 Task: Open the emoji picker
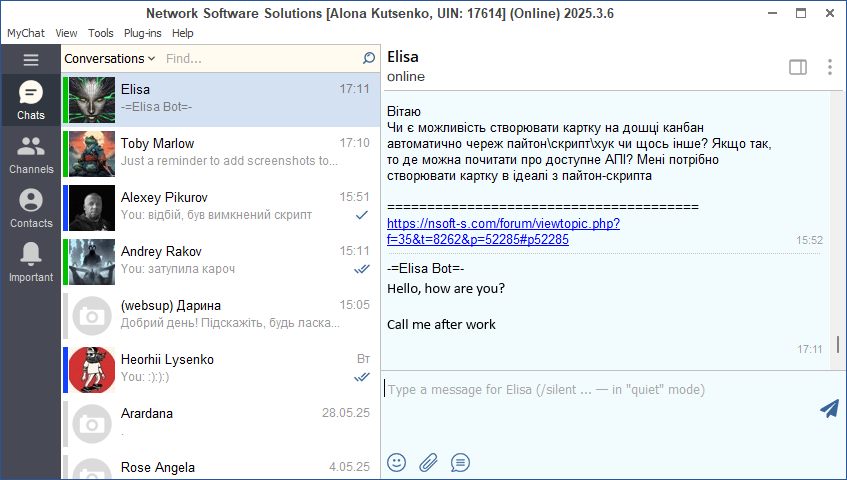[x=397, y=462]
